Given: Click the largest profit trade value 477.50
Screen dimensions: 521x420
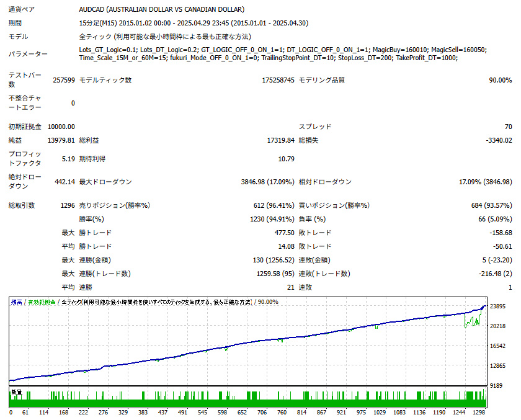Looking at the screenshot, I should (x=285, y=233).
